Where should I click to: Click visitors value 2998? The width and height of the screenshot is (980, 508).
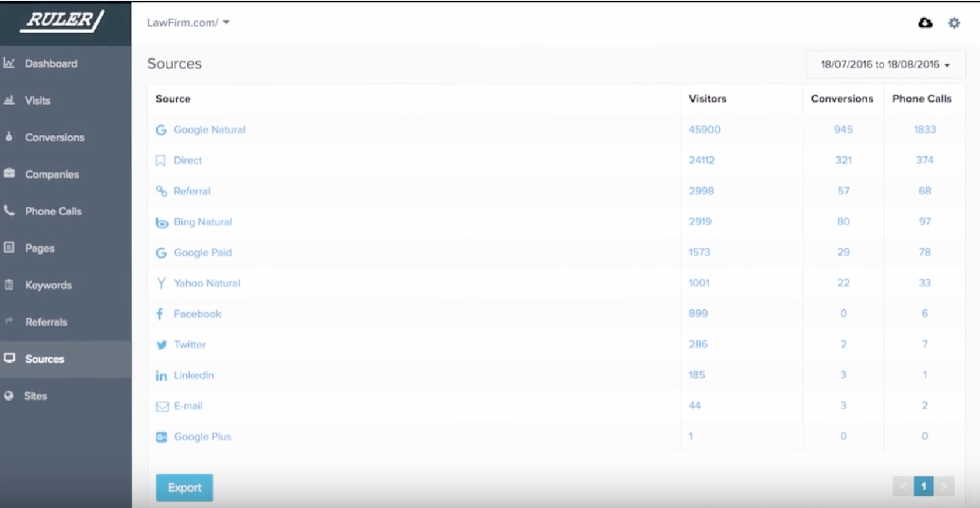pyautogui.click(x=701, y=191)
